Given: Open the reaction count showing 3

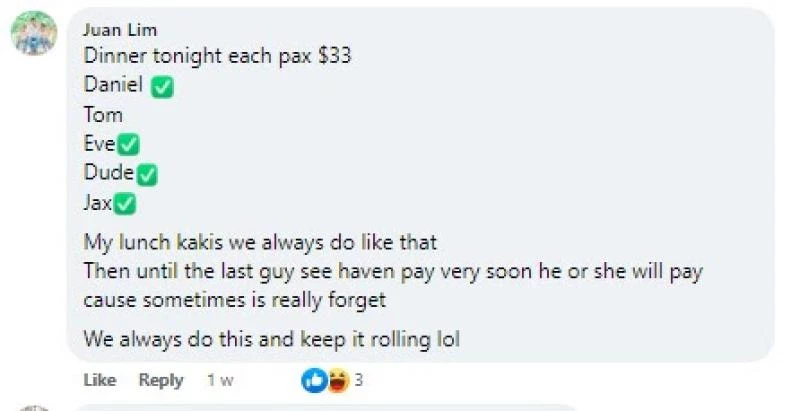Looking at the screenshot, I should pyautogui.click(x=358, y=380).
